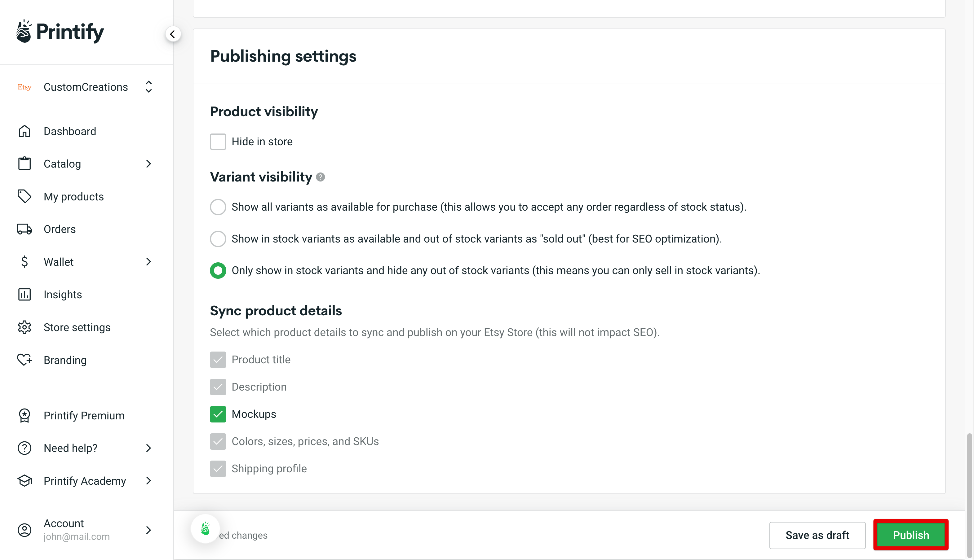This screenshot has height=560, width=974.
Task: Open Orders via the truck icon
Action: pyautogui.click(x=24, y=229)
